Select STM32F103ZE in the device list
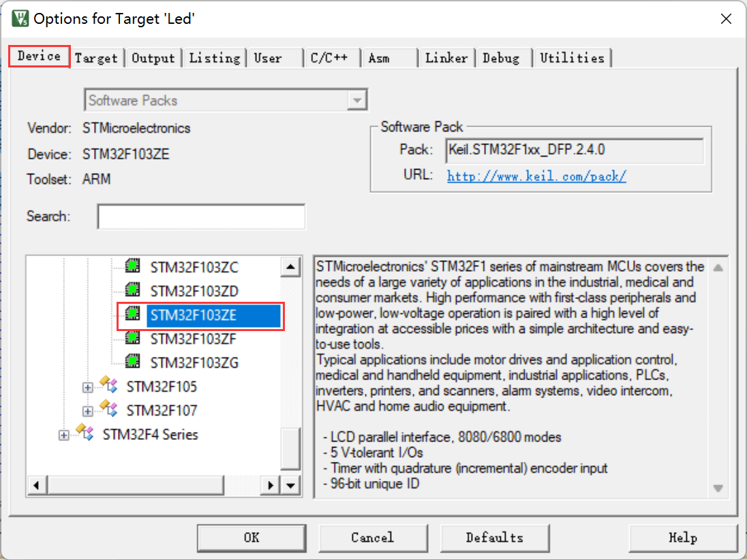Viewport: 747px width, 560px height. 193,315
